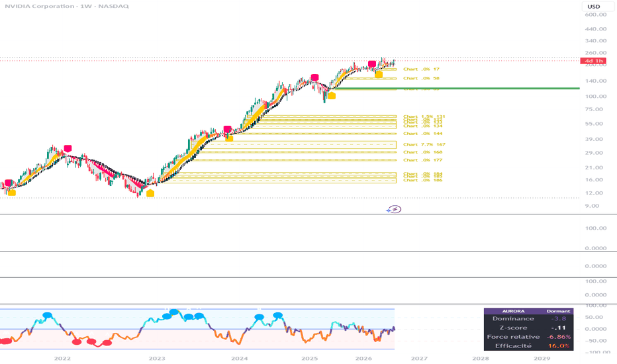
Task: Click the red 4d 1h price countdown label
Action: tap(593, 61)
